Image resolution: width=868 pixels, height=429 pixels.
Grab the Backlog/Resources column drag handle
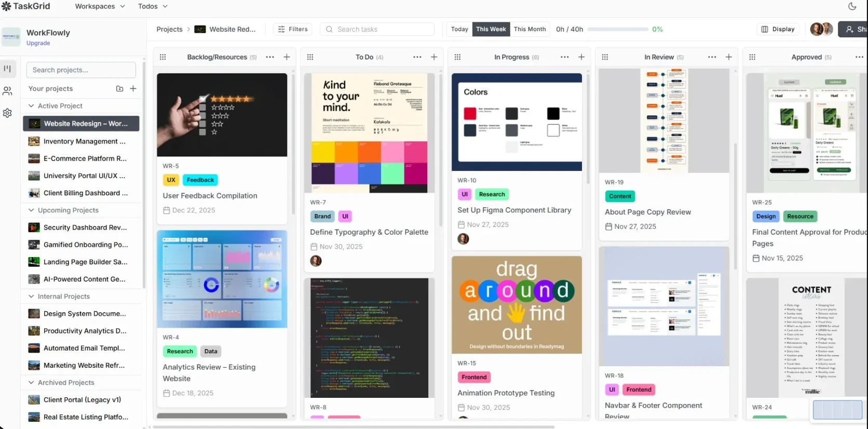[163, 57]
